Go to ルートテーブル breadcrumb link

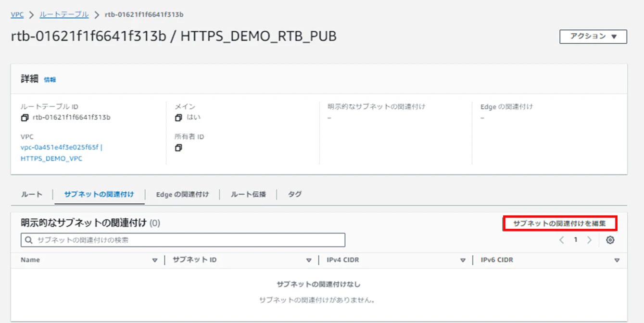tap(64, 14)
